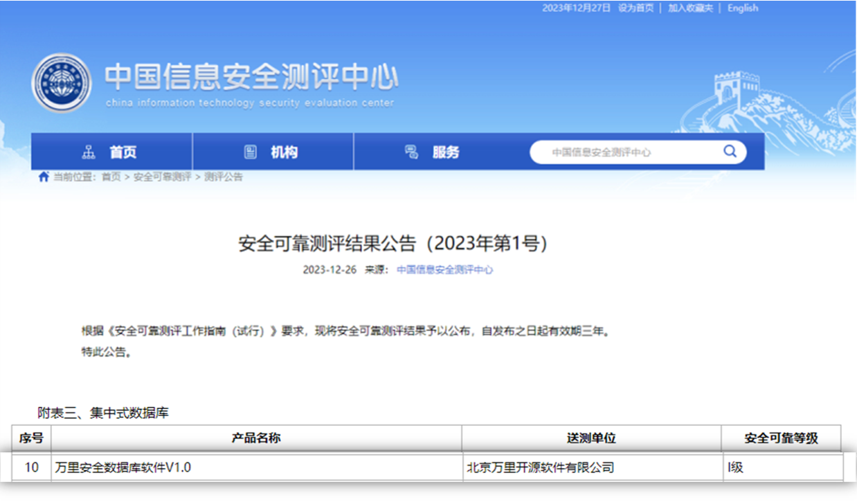Click 首页 in the breadcrumb
The width and height of the screenshot is (857, 504).
point(111,177)
